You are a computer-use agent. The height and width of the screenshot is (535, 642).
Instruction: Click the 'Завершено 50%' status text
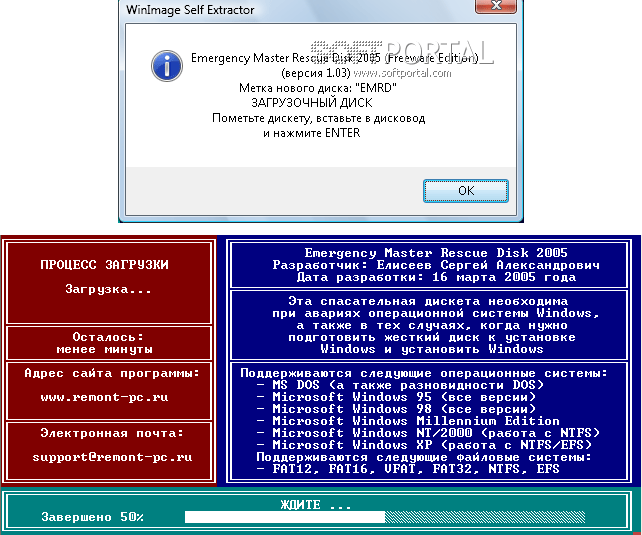(93, 517)
